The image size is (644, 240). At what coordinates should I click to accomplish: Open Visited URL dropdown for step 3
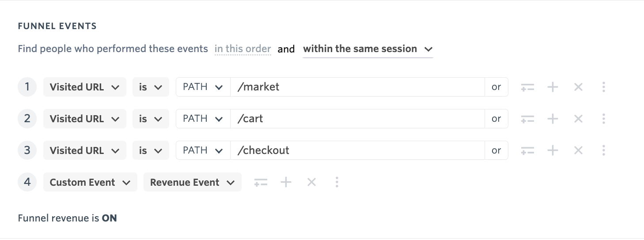coord(85,150)
